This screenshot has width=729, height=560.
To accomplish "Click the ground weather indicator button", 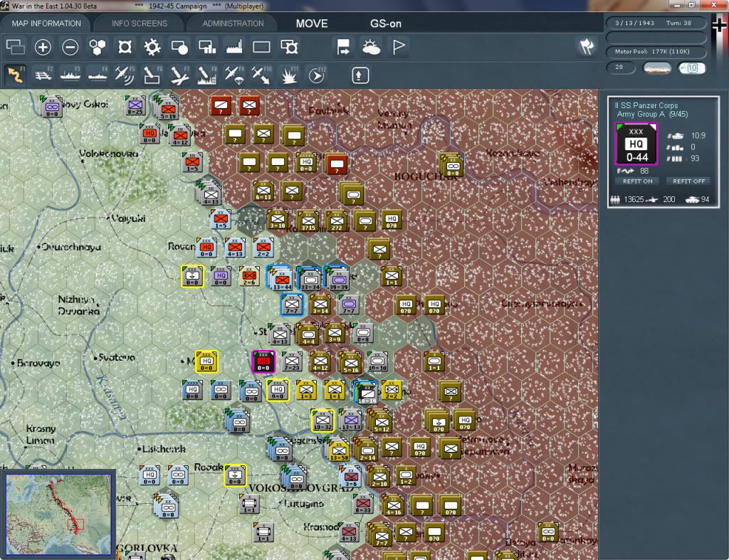I will tap(656, 68).
